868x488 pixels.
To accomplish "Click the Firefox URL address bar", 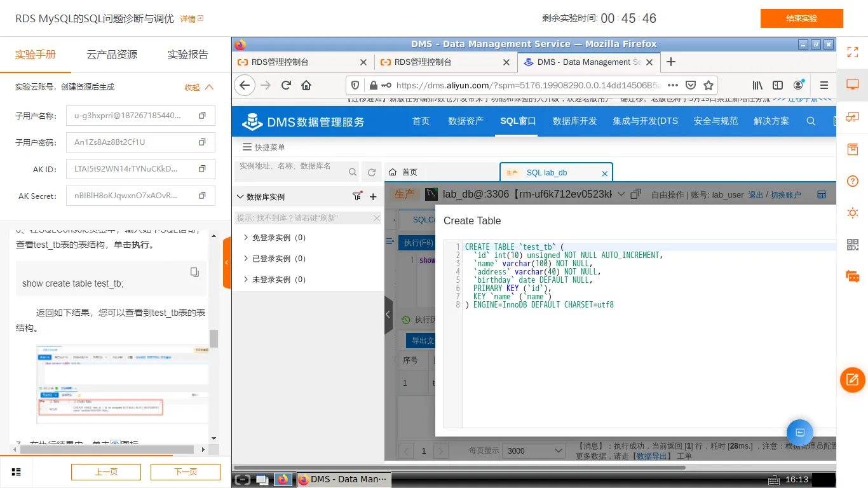I will pos(527,85).
